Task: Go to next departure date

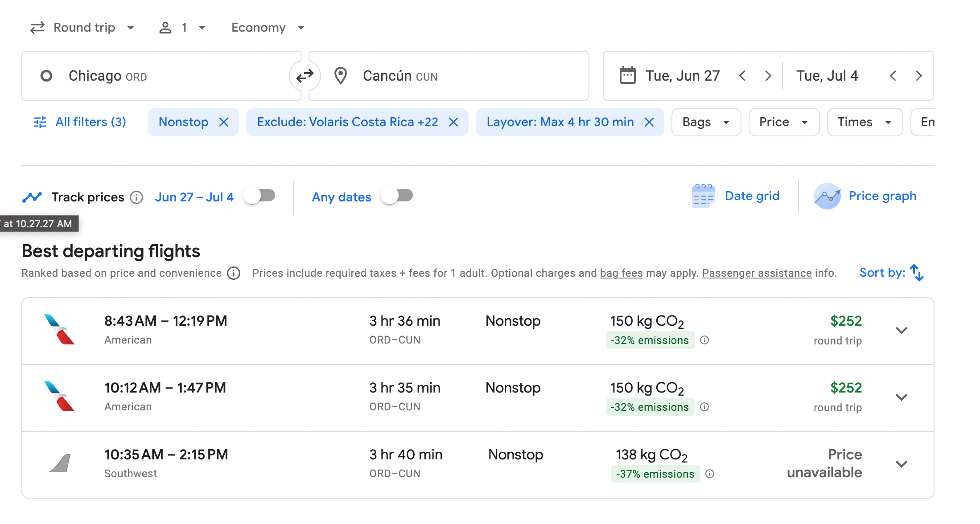Action: click(768, 76)
